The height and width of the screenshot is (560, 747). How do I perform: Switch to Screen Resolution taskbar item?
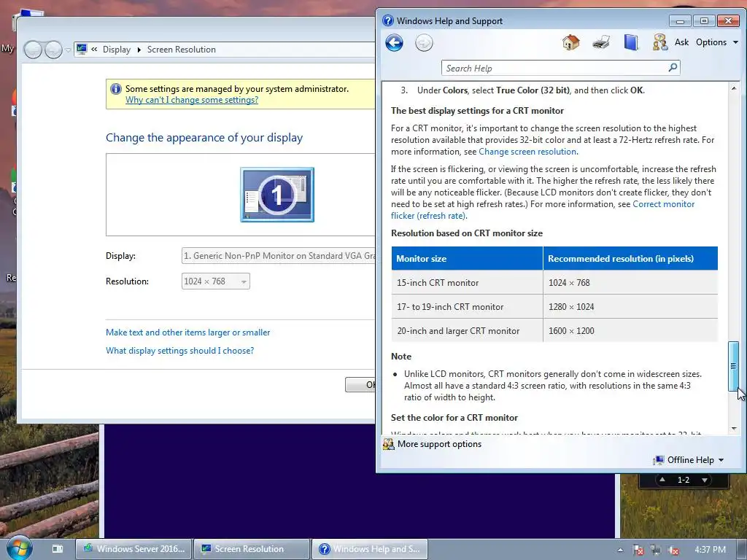[x=252, y=549]
